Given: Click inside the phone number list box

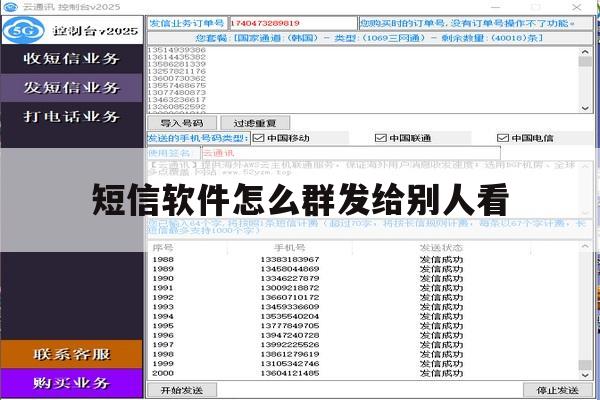Looking at the screenshot, I should pos(364,80).
